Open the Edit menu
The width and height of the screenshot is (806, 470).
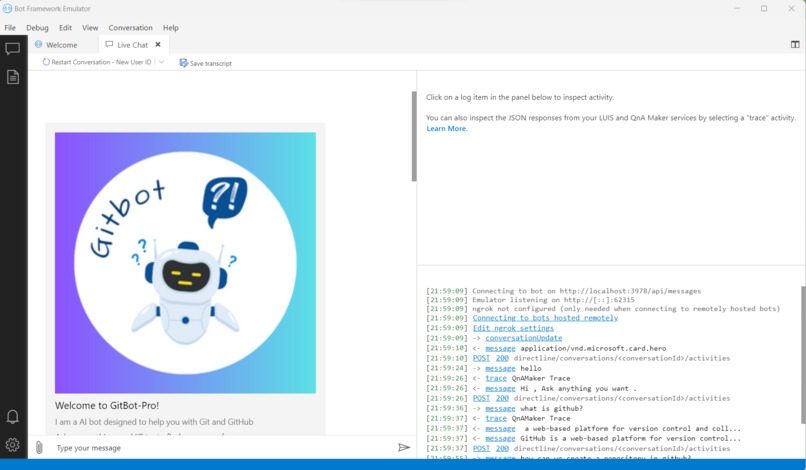65,28
